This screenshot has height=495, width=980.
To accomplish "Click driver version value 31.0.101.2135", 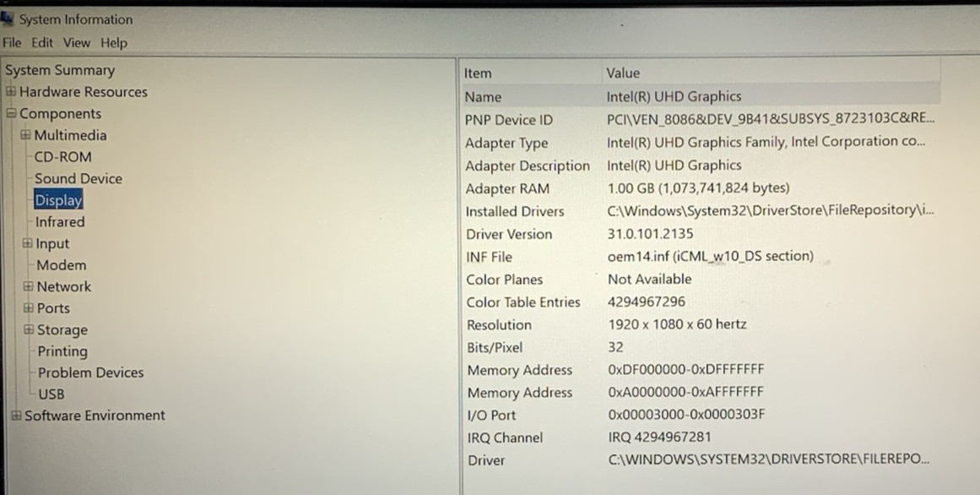I will [650, 233].
